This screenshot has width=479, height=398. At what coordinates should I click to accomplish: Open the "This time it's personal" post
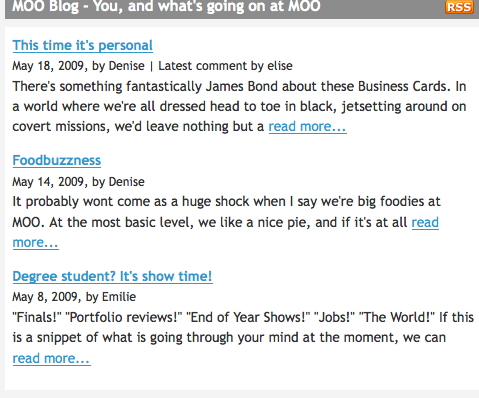(83, 46)
